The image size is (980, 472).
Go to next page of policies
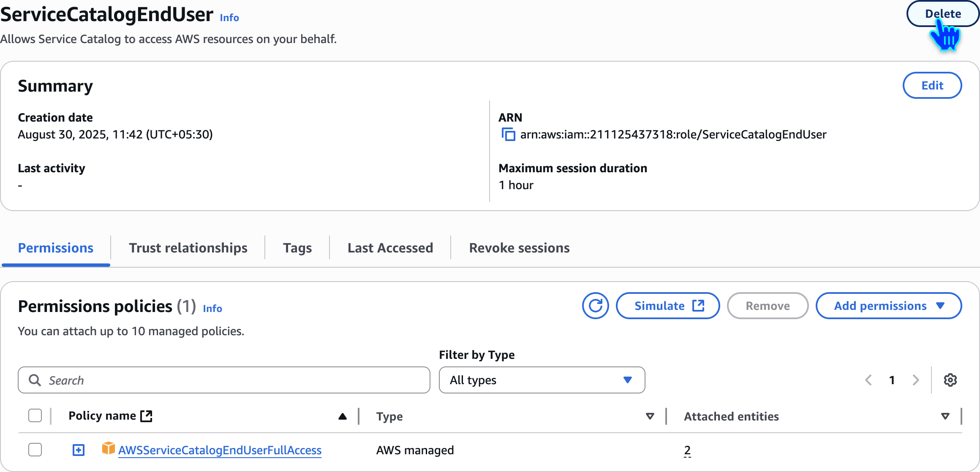coord(916,380)
